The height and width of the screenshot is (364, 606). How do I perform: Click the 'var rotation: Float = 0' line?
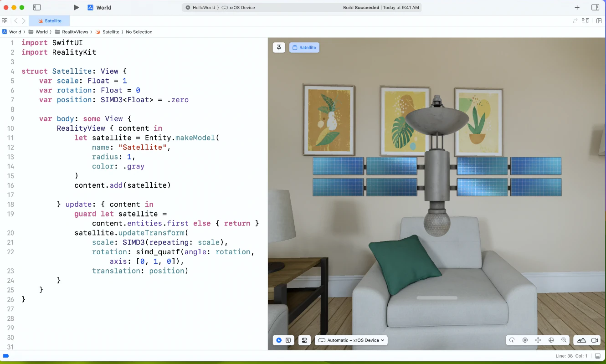(x=90, y=91)
